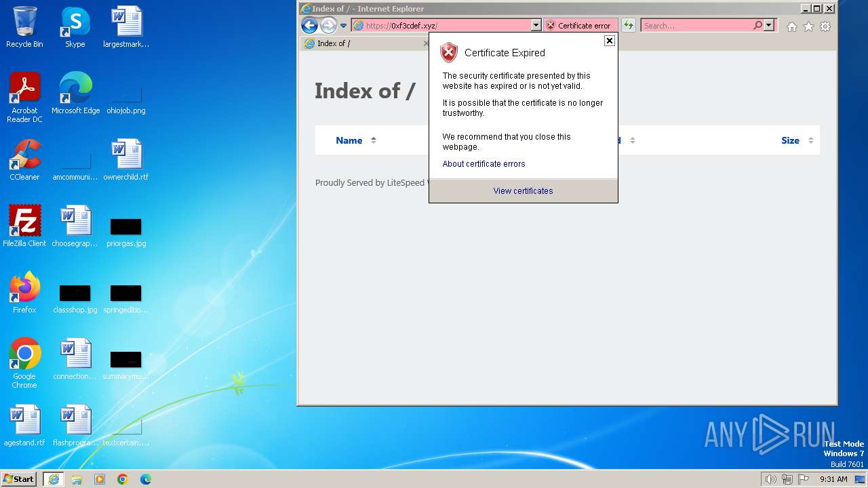Refresh the page with the refresh icon
The image size is (868, 488).
tap(629, 26)
